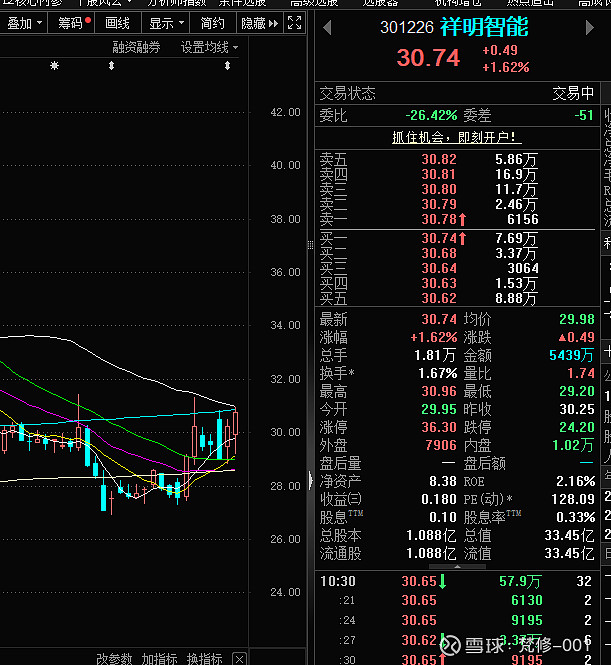
Task: Click PE(动) value 128.09
Action: [573, 499]
